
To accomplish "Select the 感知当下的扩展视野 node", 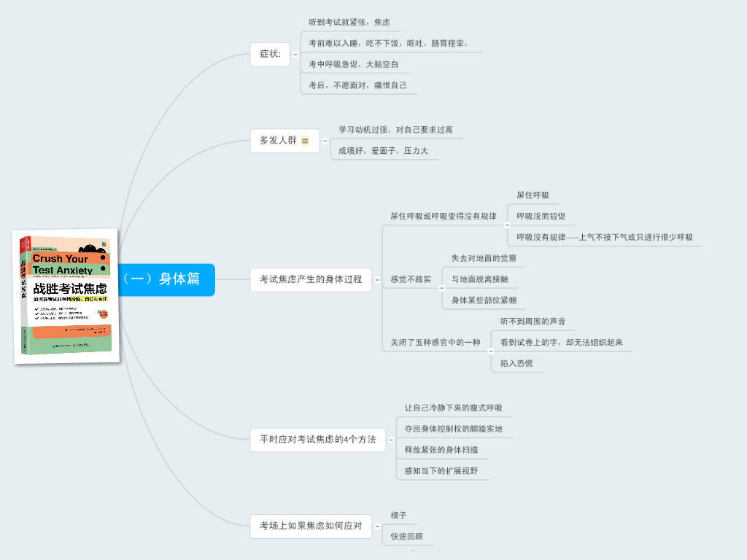I will [x=442, y=470].
